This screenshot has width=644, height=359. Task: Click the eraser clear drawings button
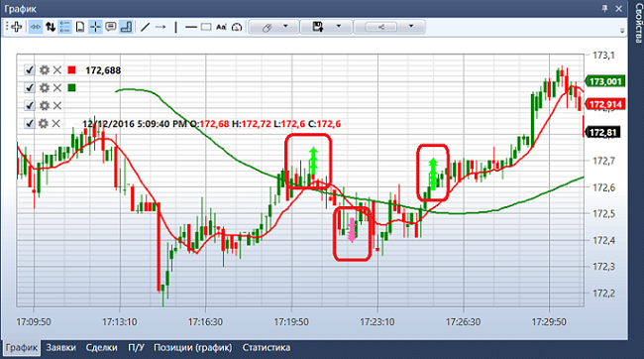point(267,27)
